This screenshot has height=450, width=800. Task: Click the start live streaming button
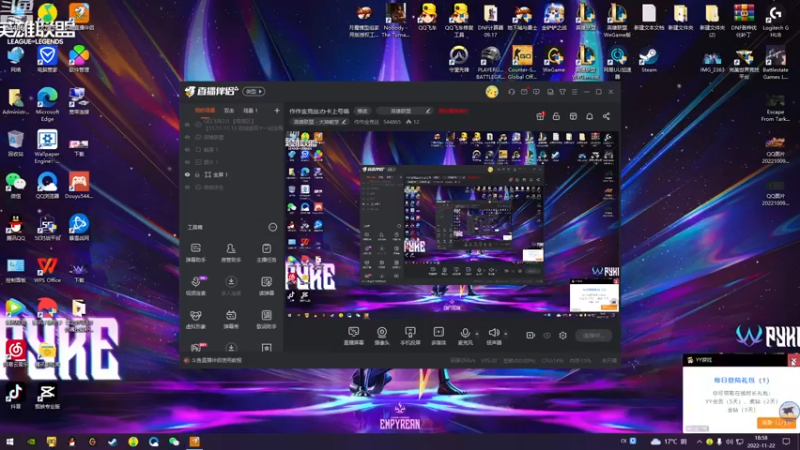click(x=594, y=335)
